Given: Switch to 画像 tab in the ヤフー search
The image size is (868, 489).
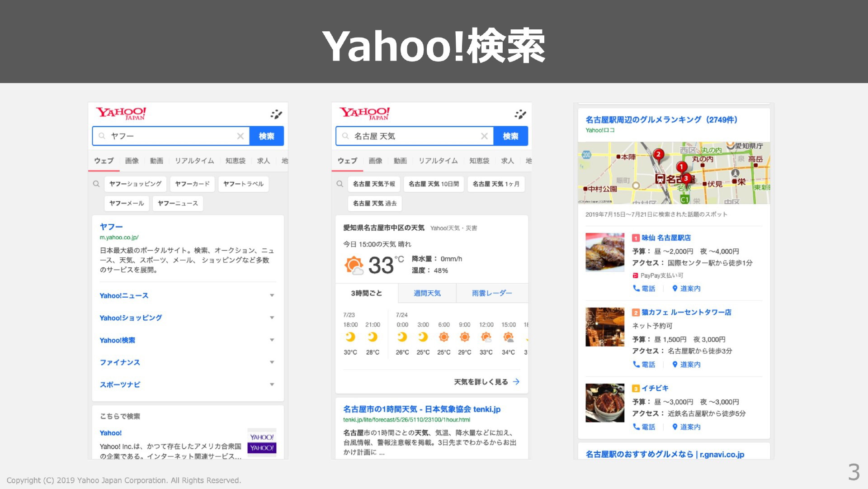Looking at the screenshot, I should tap(132, 161).
